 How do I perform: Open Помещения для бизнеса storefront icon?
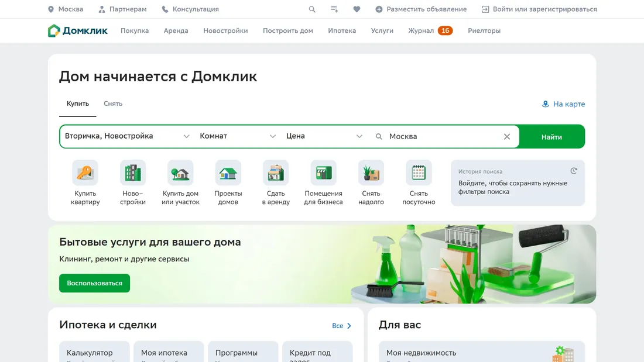click(323, 172)
